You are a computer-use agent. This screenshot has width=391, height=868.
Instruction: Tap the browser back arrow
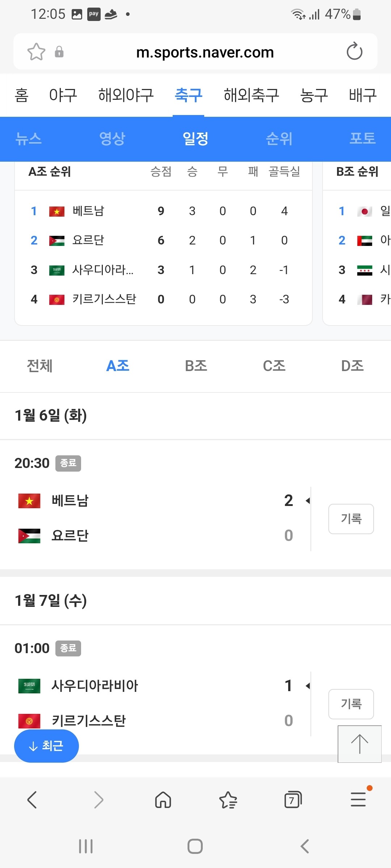[x=32, y=800]
